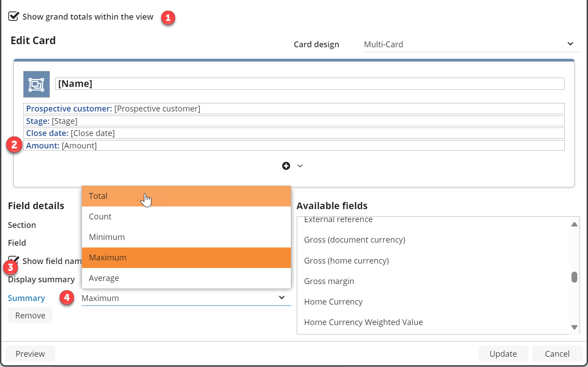Open the Summary dropdown showing Maximum
Viewport: 588px width, 367px height.
tap(186, 298)
